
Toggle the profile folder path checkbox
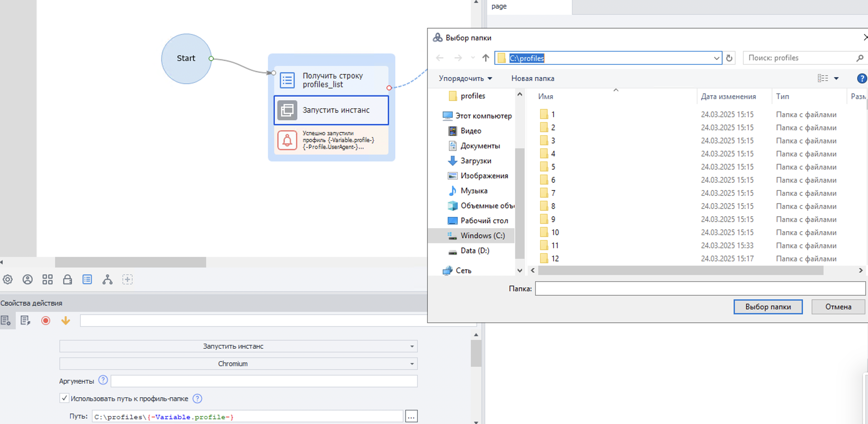[x=64, y=398]
